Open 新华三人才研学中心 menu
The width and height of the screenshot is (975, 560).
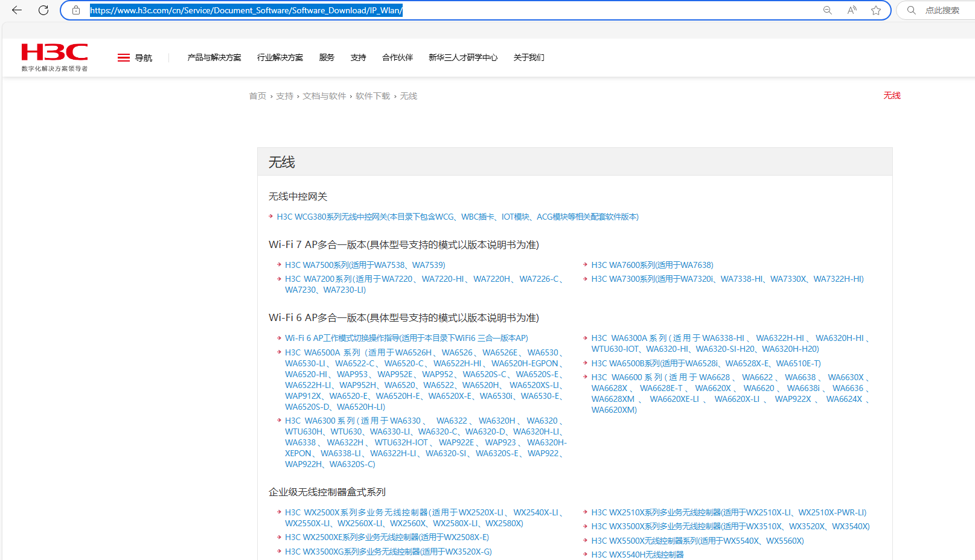463,58
